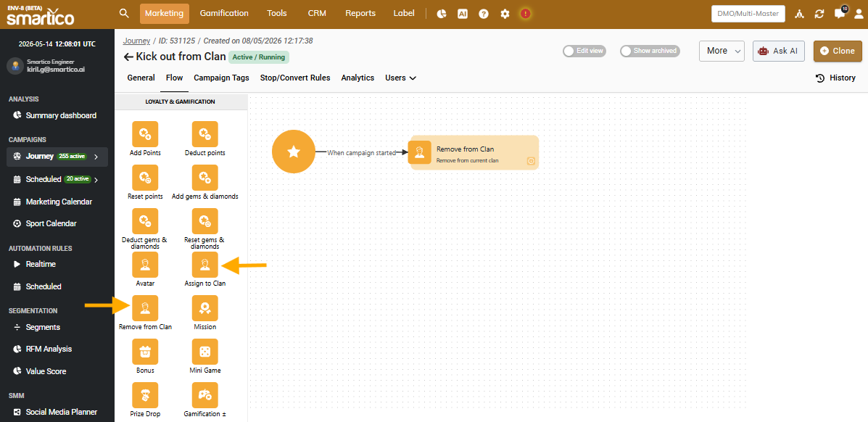
Task: Open chat messages with 10 badge
Action: (840, 13)
